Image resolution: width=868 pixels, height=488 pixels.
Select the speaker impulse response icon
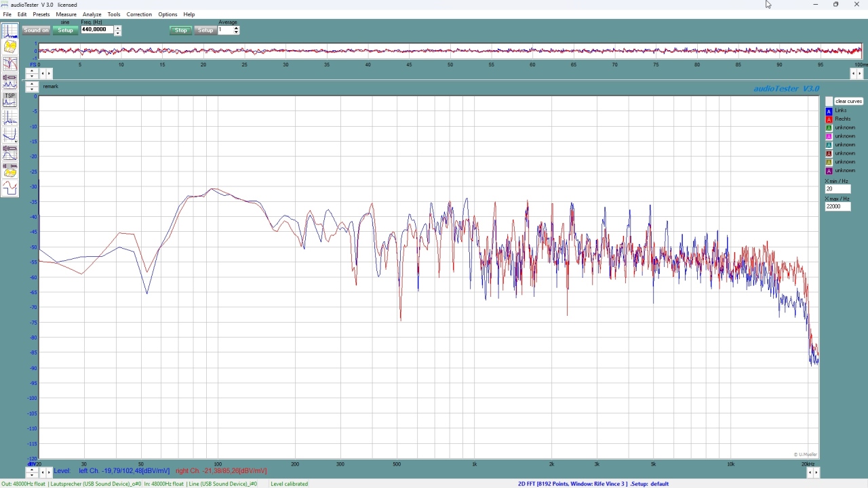coord(10,152)
